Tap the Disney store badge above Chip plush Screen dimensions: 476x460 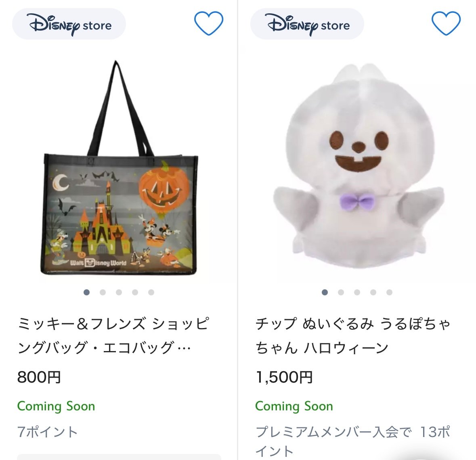point(307,24)
